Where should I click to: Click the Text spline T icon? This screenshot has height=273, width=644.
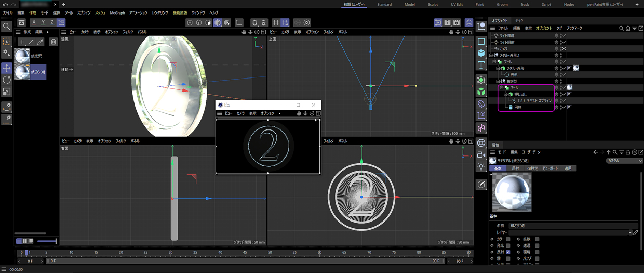tap(481, 66)
